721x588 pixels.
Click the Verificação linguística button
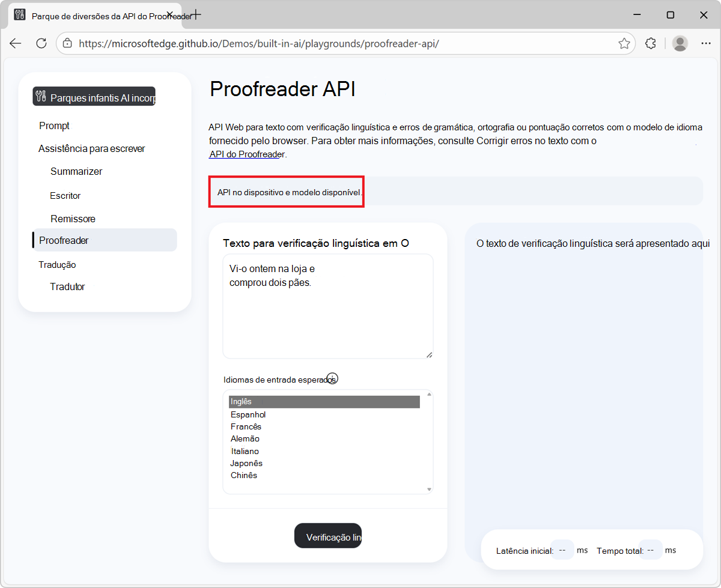click(x=328, y=536)
